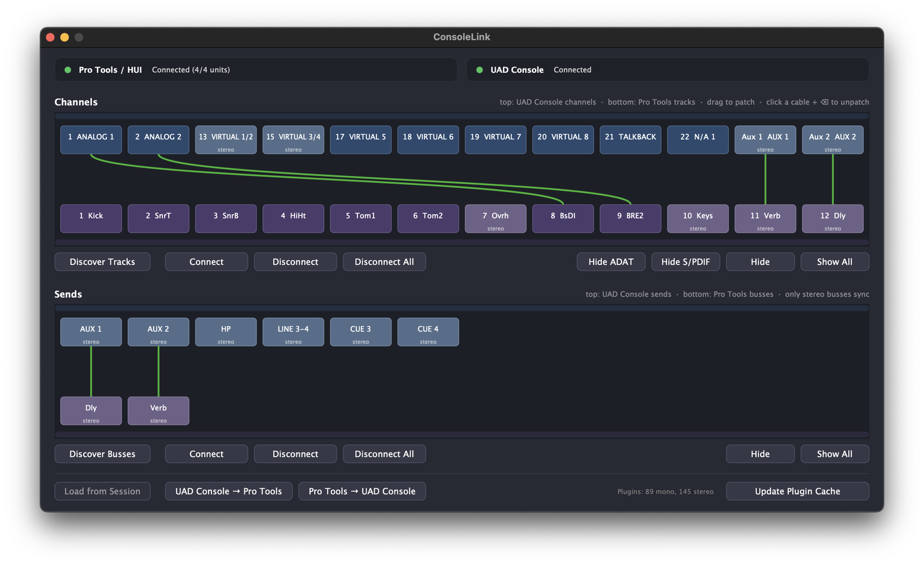924x565 pixels.
Task: Click Disconnect All under Sends
Action: pyautogui.click(x=384, y=454)
